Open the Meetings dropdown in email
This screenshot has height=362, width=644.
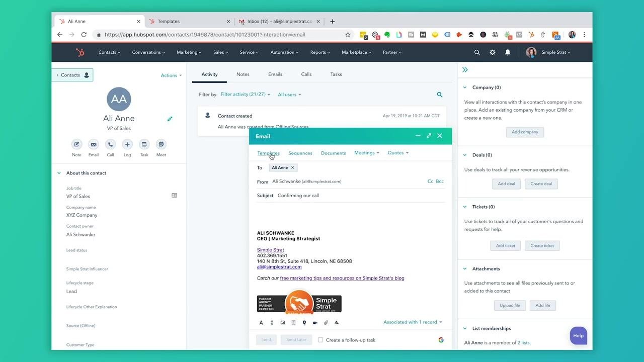[x=367, y=153]
